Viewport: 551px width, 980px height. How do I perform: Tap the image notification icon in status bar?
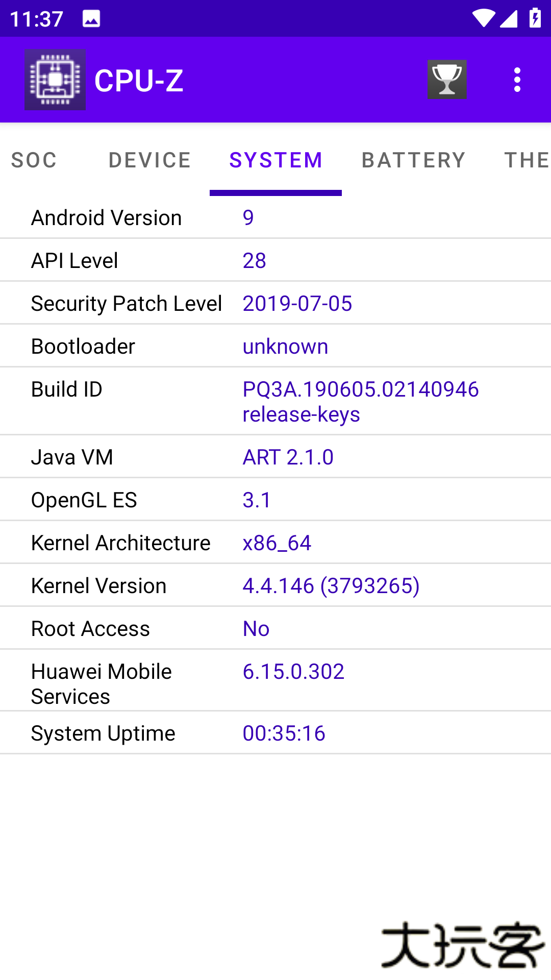click(91, 19)
